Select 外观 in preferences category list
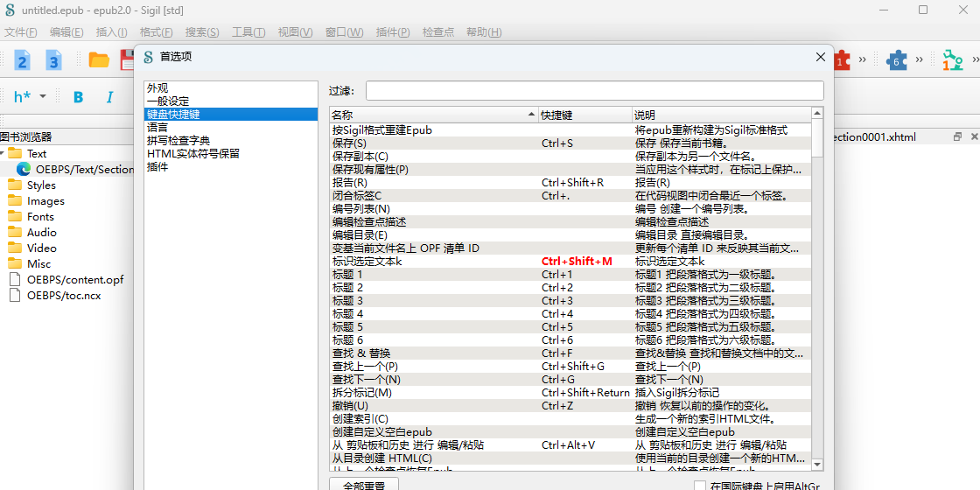This screenshot has height=490, width=980. (231, 88)
